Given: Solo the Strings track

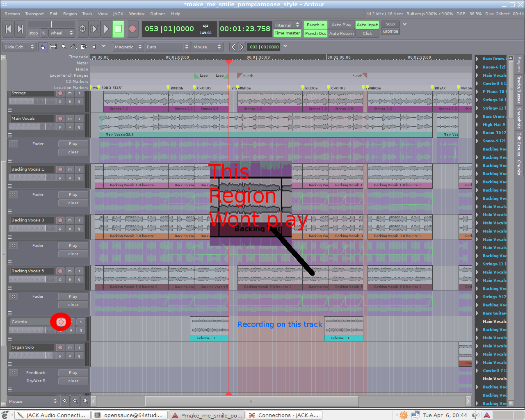Looking at the screenshot, I should coord(79,93).
